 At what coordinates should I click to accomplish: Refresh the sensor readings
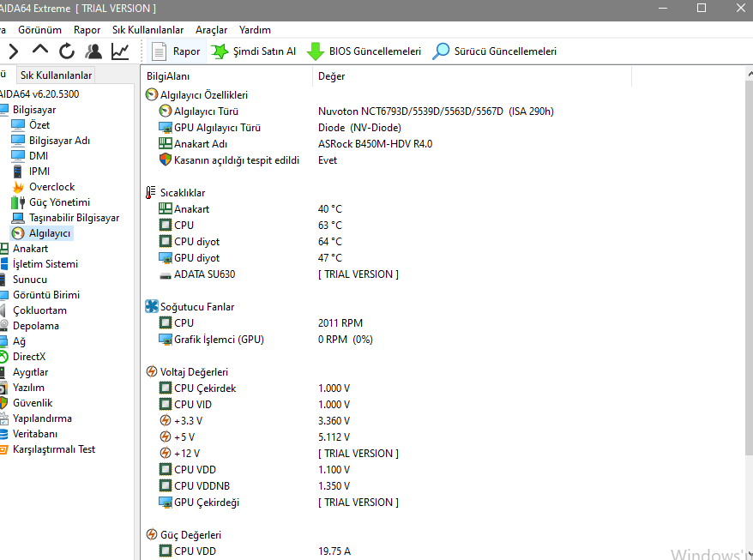pyautogui.click(x=67, y=51)
